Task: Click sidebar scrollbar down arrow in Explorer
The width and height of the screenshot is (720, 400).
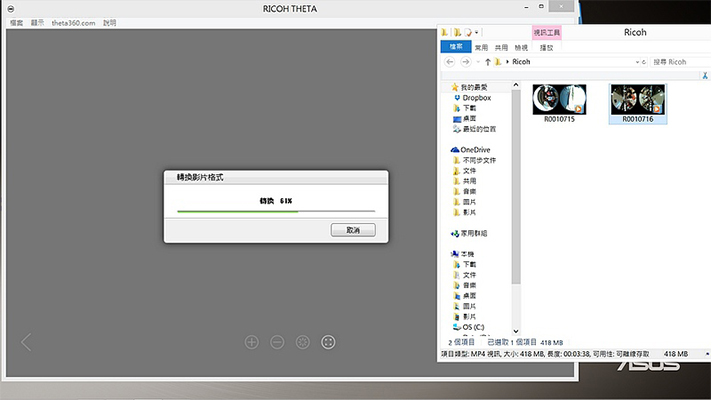Action: 516,331
